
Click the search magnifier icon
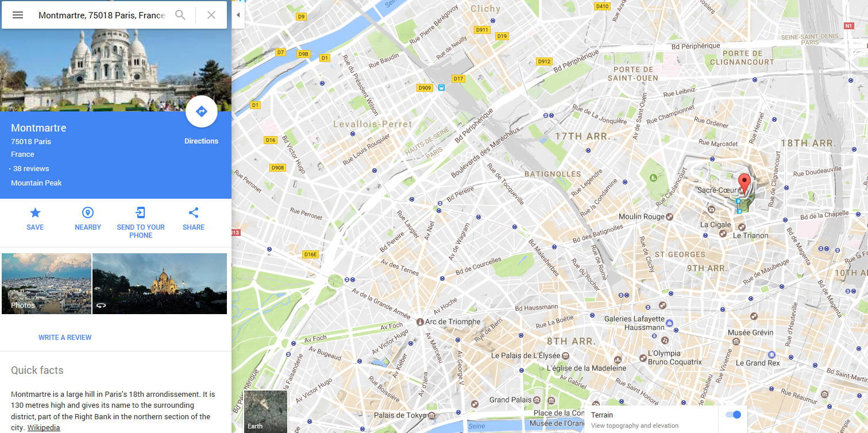point(180,15)
